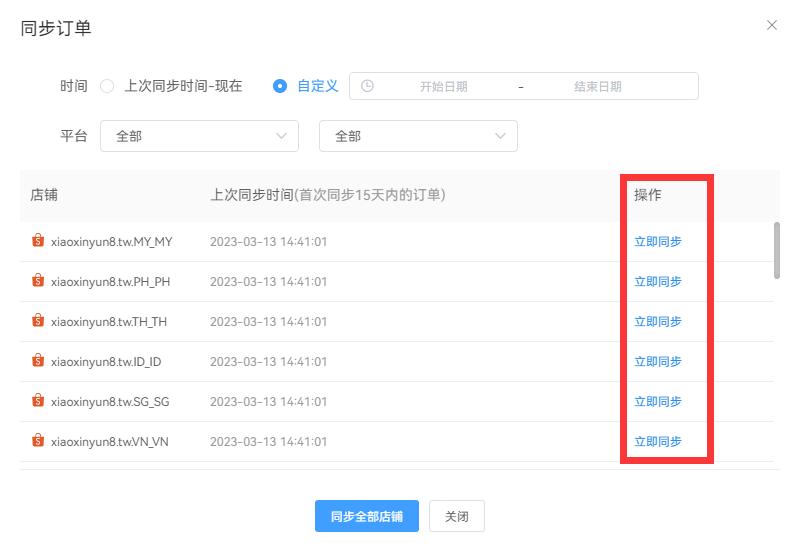Click the 上次同步时间 column header
This screenshot has width=798, height=548.
[x=328, y=195]
